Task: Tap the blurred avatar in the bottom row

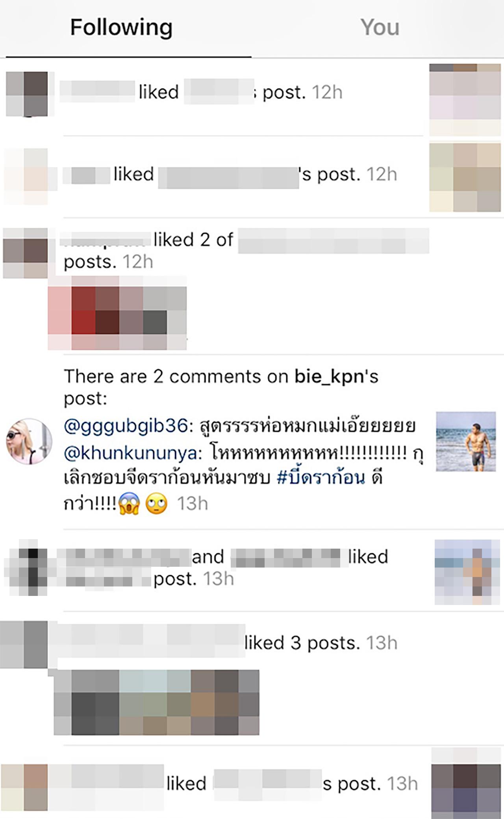Action: [24, 787]
